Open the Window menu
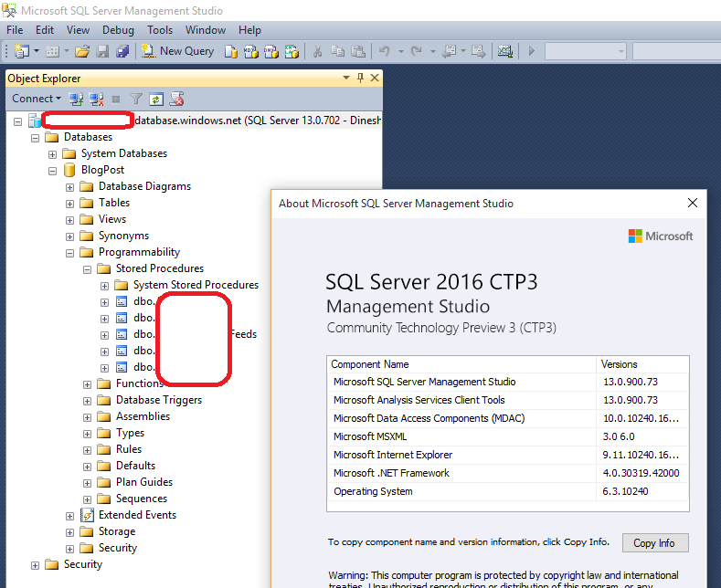The image size is (721, 588). (206, 30)
